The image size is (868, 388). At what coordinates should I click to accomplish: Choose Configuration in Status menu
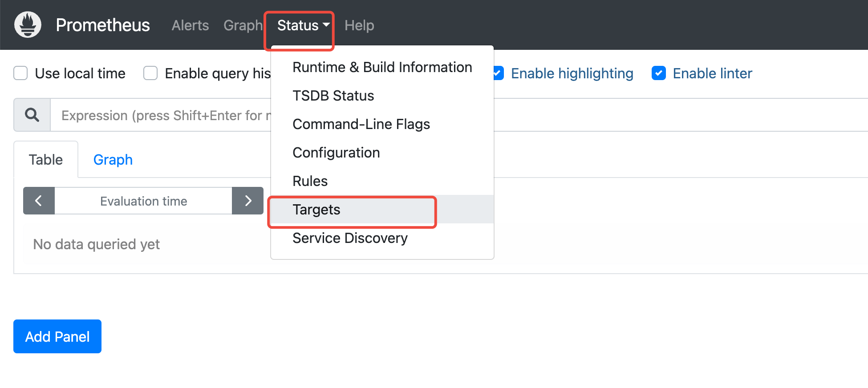(x=382, y=153)
